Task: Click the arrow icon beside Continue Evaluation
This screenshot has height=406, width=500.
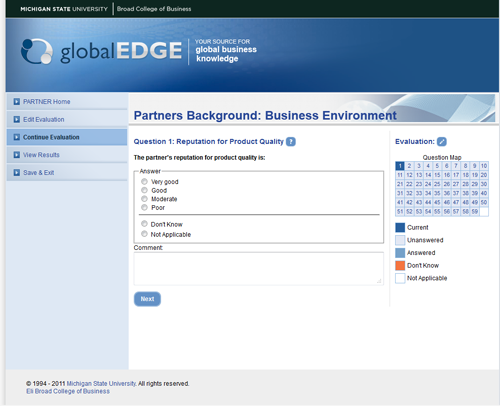Action: click(17, 137)
